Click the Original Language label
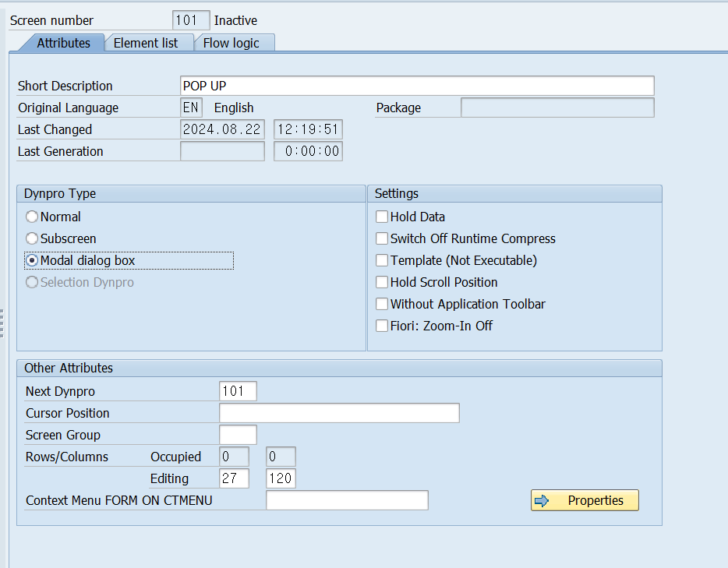 (x=69, y=108)
